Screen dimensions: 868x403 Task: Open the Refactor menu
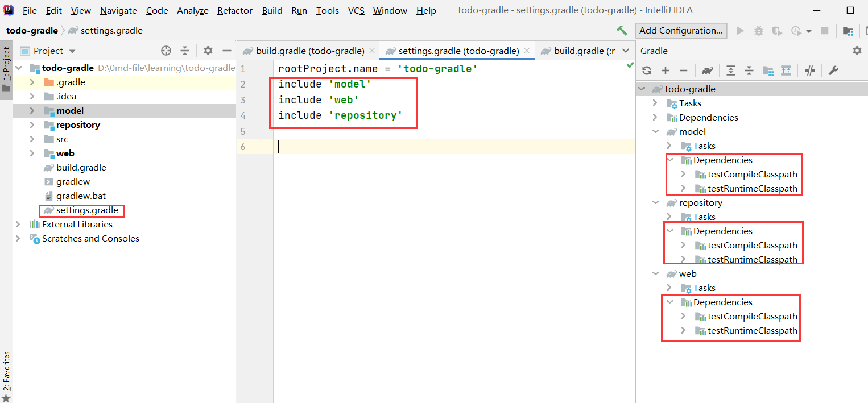234,10
